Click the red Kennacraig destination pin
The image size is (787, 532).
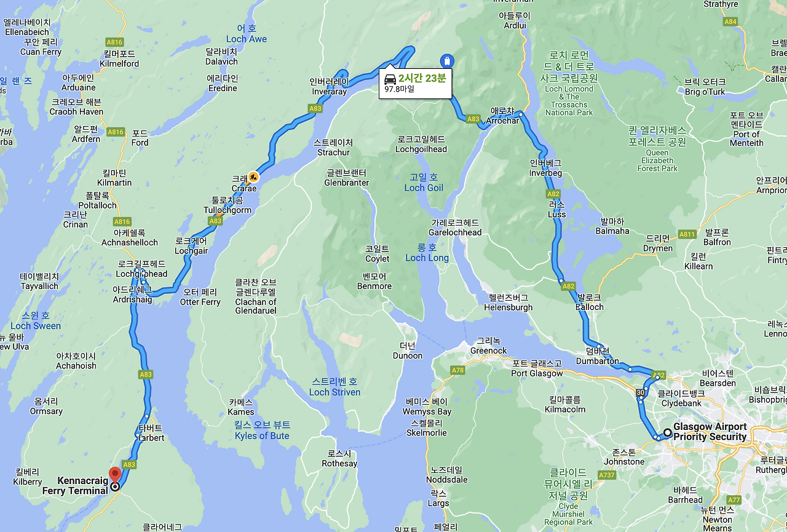(115, 475)
